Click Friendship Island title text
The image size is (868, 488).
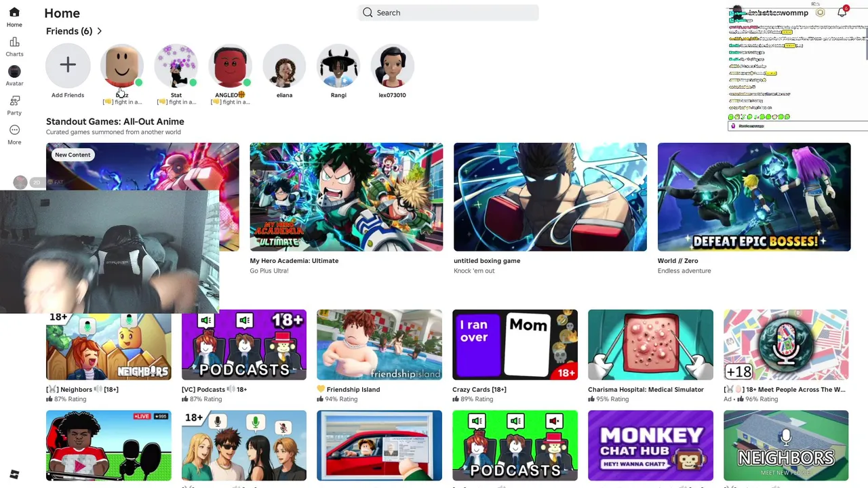353,390
